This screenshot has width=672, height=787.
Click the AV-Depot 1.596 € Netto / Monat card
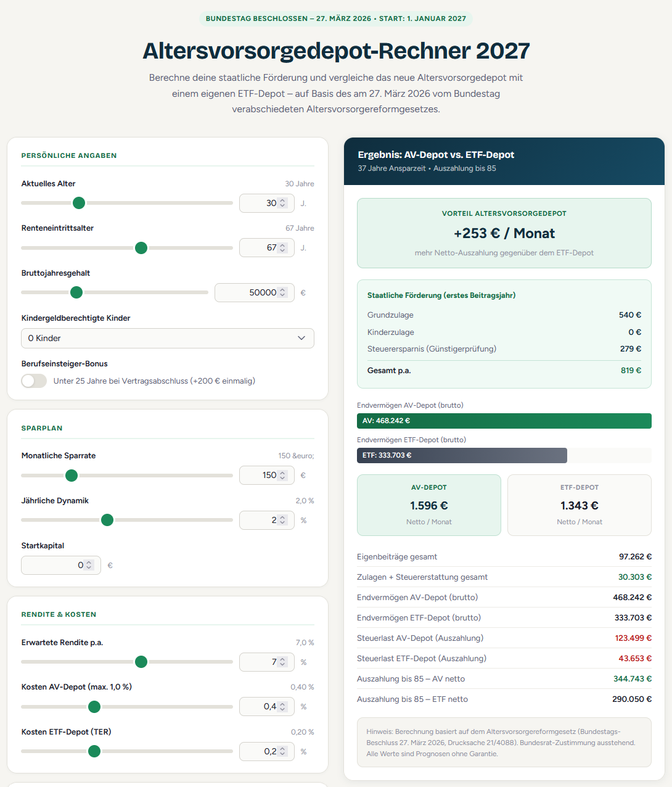click(429, 505)
